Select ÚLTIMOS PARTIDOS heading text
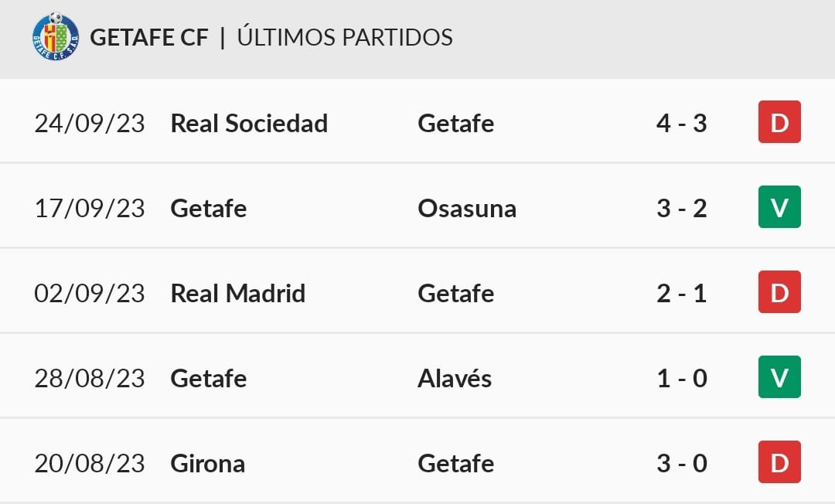Screen dimensions: 835x504 click(x=345, y=36)
